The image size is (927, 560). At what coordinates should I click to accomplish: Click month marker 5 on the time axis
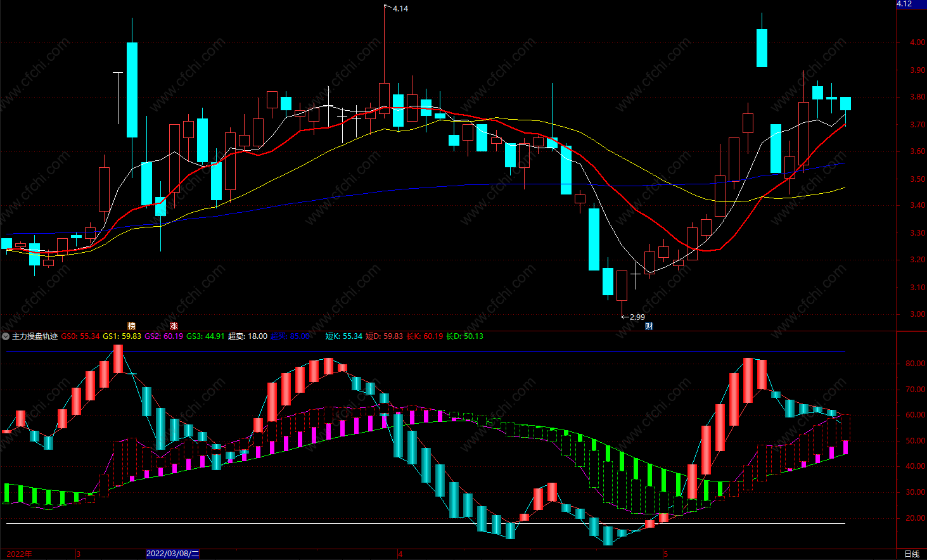(665, 554)
